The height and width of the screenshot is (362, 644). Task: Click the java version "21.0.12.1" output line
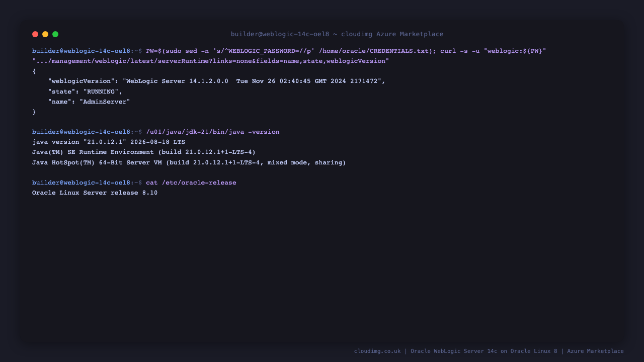[109, 142]
